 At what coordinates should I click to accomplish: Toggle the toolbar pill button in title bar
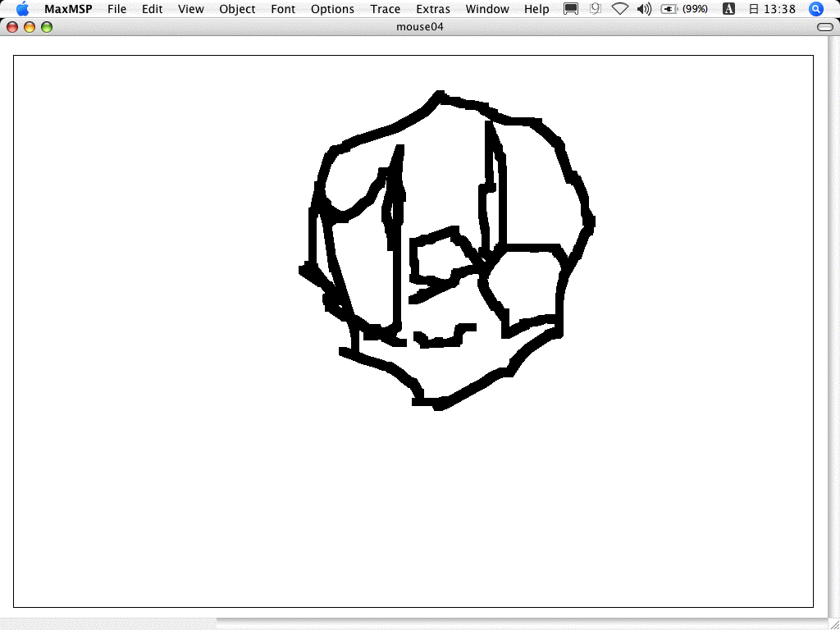point(825,27)
